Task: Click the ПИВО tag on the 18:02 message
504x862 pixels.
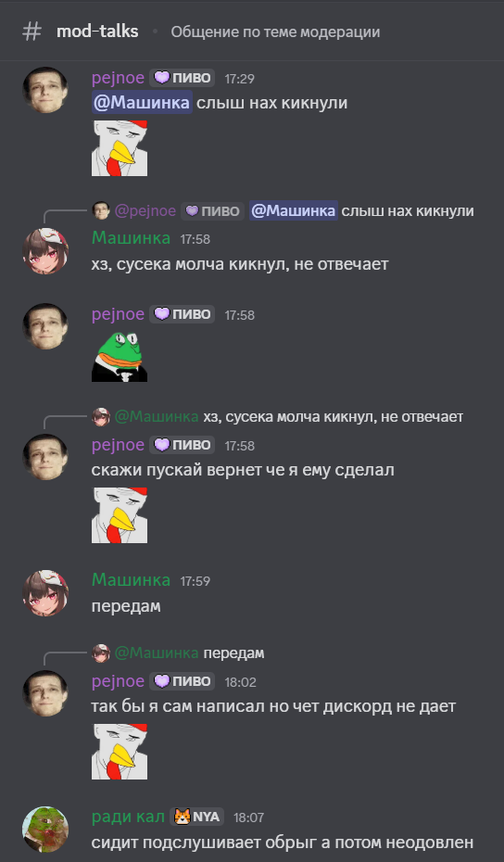Action: point(182,681)
